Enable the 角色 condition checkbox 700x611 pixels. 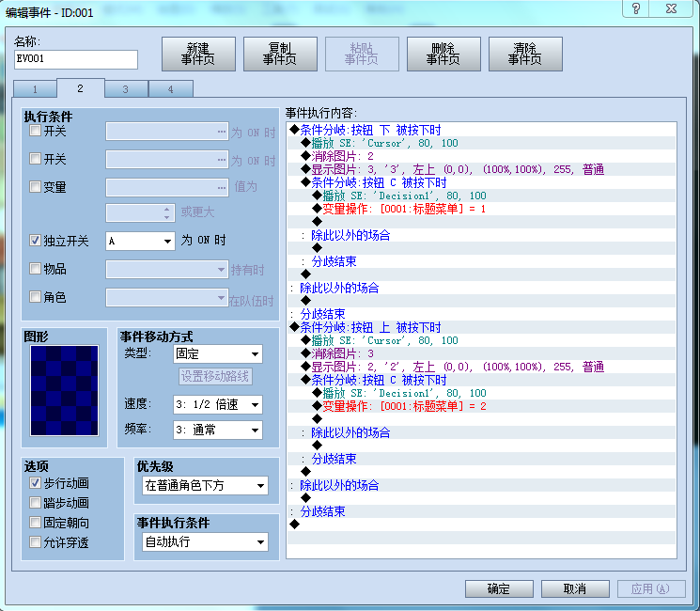(x=35, y=296)
